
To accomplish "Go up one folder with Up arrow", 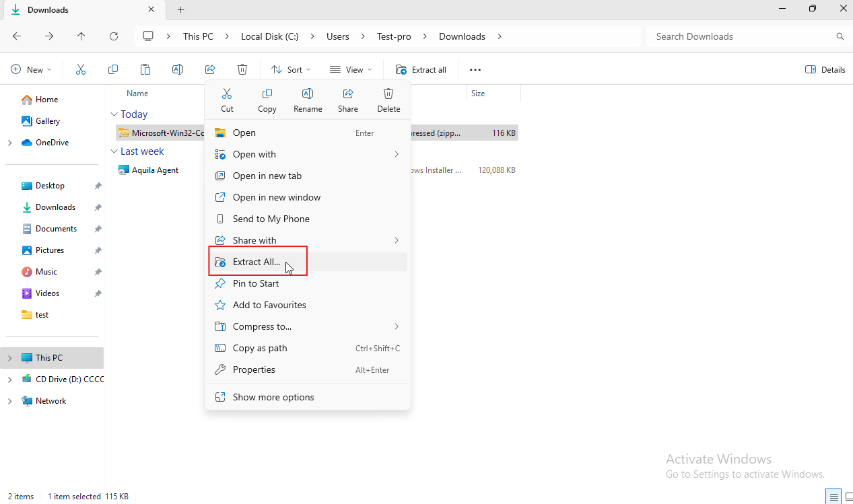I will click(81, 36).
